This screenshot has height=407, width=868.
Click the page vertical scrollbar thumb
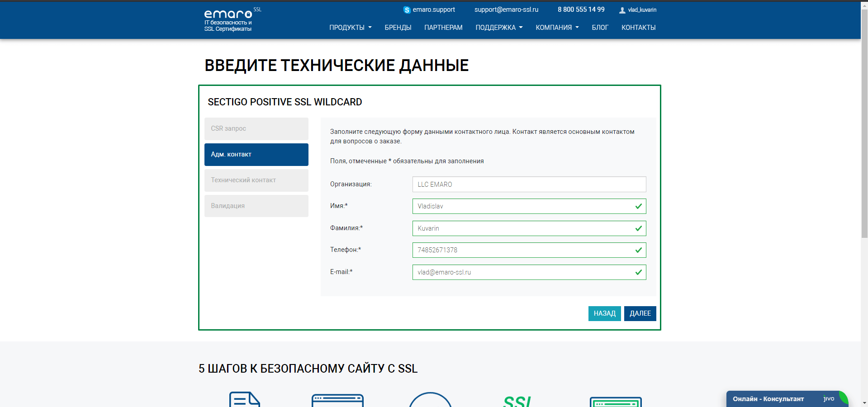864,123
